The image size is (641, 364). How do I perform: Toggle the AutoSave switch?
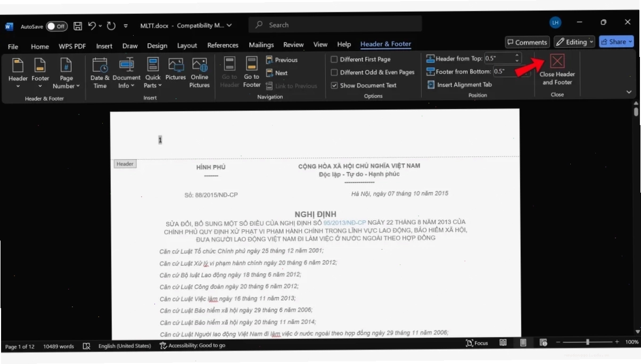[56, 26]
